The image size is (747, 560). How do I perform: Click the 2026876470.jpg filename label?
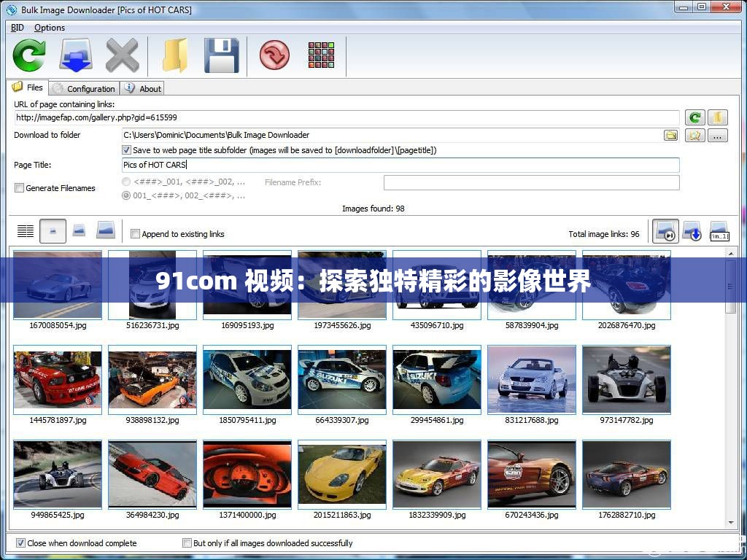pyautogui.click(x=627, y=325)
